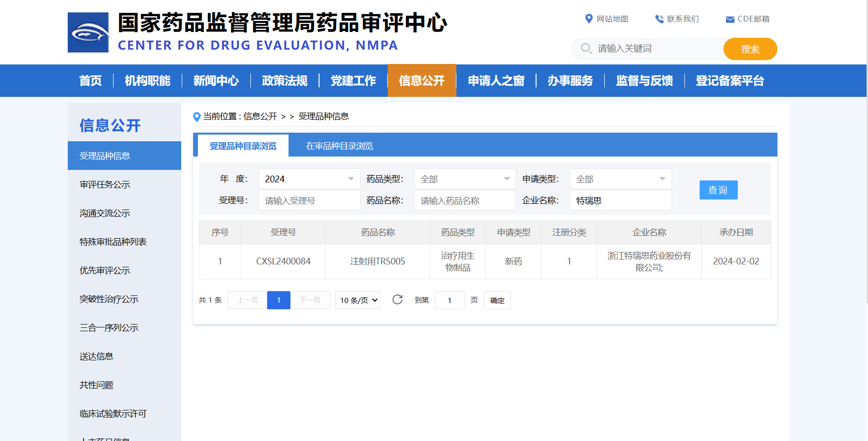Click the CDE fish logo
Image resolution: width=868 pixels, height=441 pixels.
click(88, 32)
